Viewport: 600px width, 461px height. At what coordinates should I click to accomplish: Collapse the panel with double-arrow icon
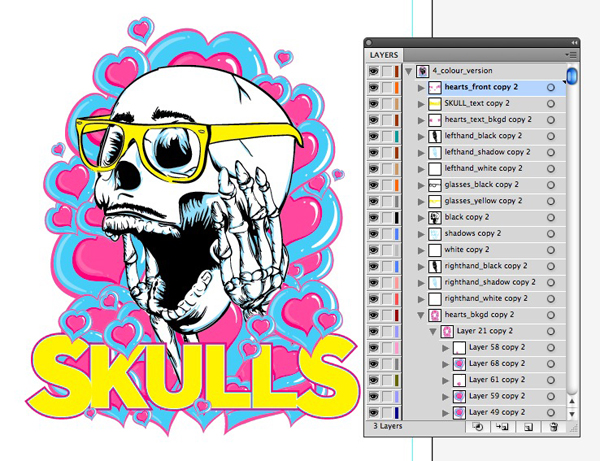(x=574, y=43)
